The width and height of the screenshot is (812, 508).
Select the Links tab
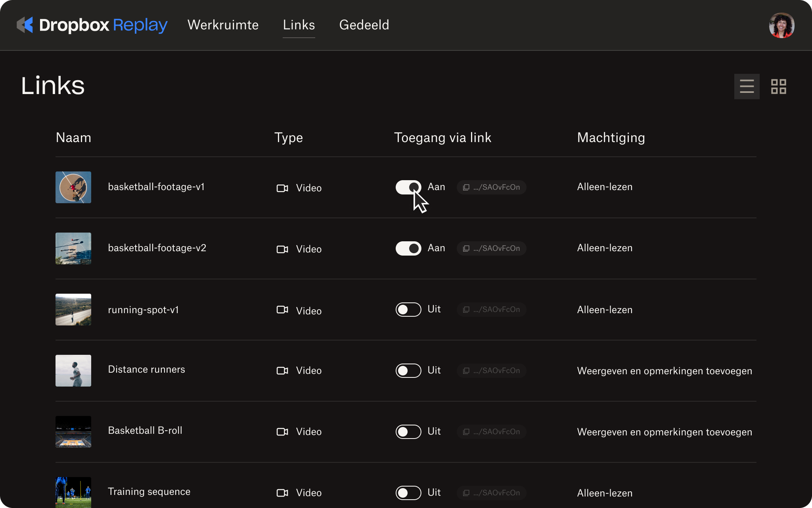click(x=299, y=25)
